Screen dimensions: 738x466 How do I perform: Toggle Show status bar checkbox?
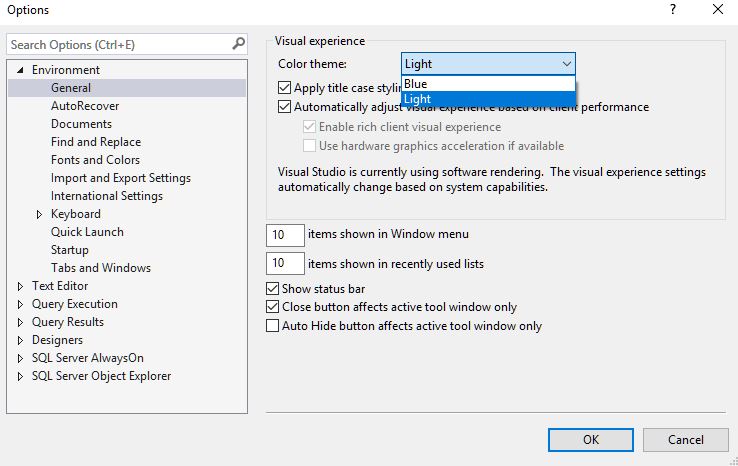[274, 290]
